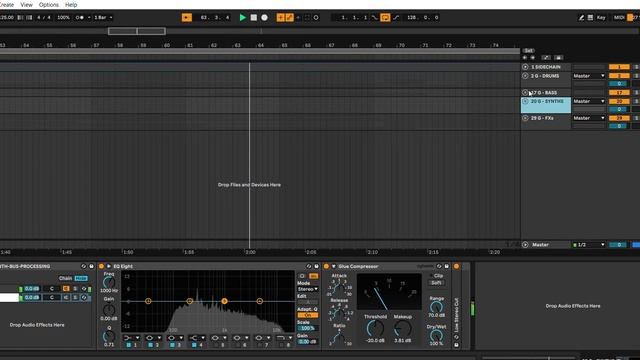This screenshot has height=360, width=640.
Task: Open EQ Eight Mode Stereo dropdown
Action: coord(308,289)
